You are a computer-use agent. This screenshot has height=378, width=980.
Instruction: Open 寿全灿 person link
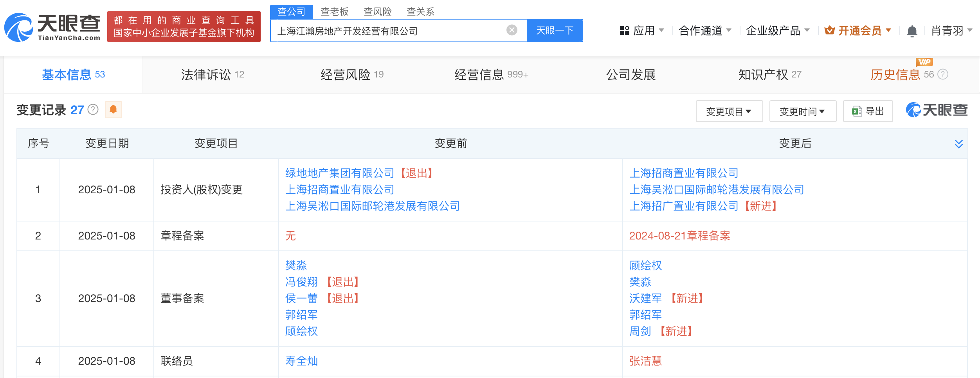coord(301,361)
